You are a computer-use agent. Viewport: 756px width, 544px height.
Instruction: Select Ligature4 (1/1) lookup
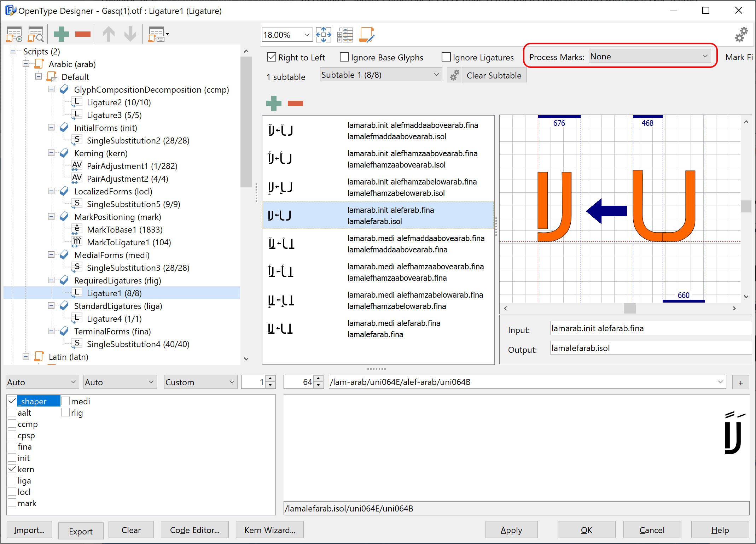point(114,318)
